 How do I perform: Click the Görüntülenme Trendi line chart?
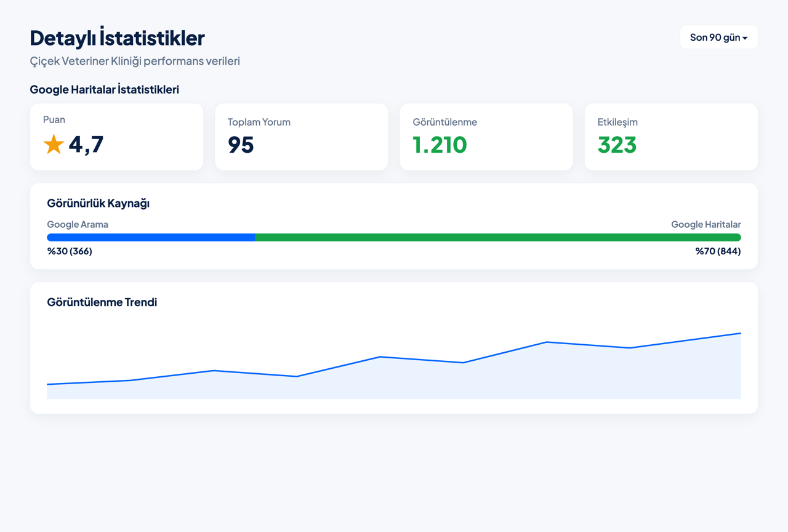pyautogui.click(x=394, y=362)
